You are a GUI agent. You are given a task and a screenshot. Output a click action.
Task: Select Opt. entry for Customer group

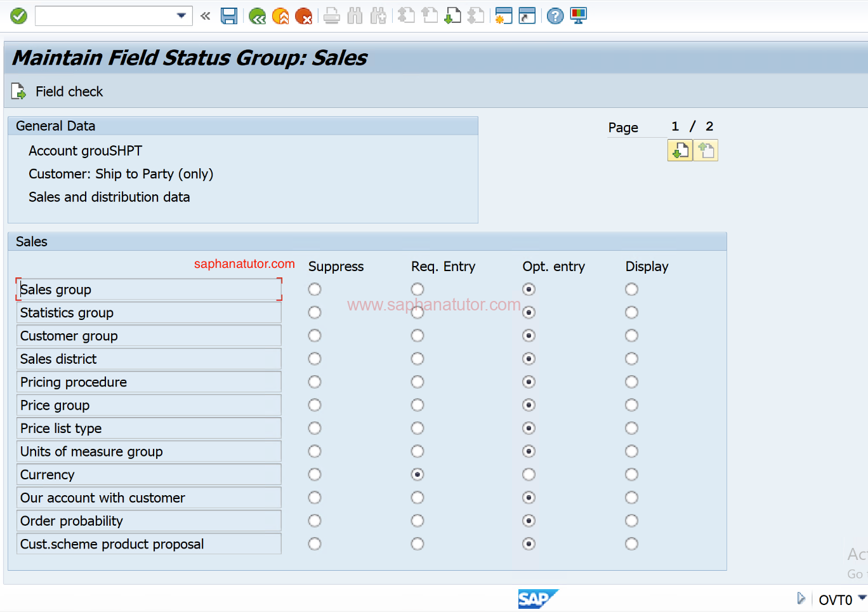point(529,336)
